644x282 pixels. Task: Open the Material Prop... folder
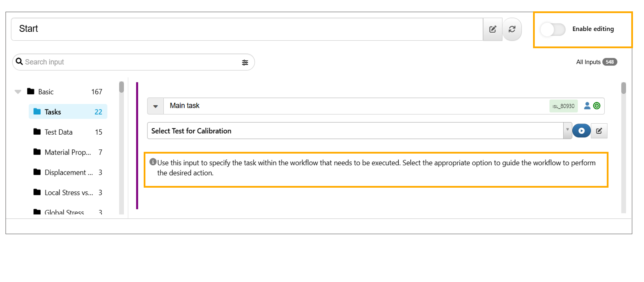[x=68, y=152]
